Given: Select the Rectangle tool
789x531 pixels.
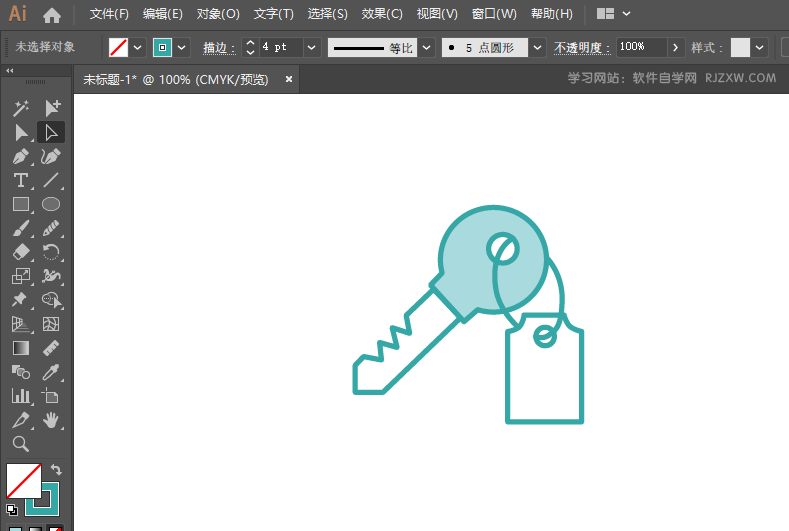Looking at the screenshot, I should pos(21,204).
